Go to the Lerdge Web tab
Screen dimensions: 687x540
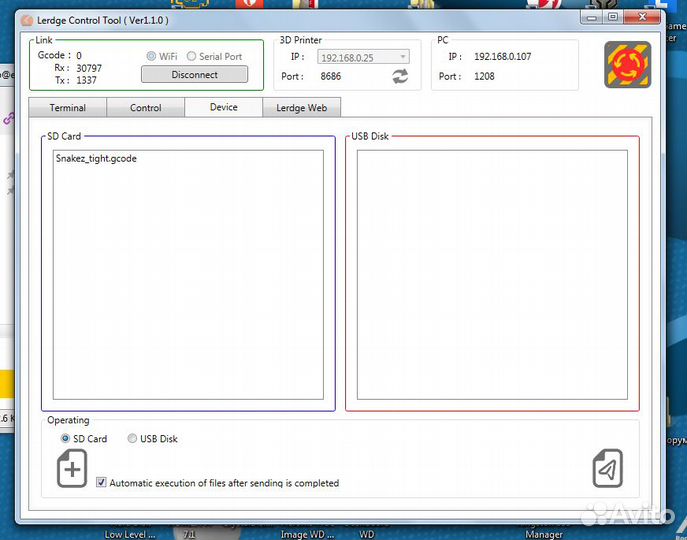click(302, 108)
